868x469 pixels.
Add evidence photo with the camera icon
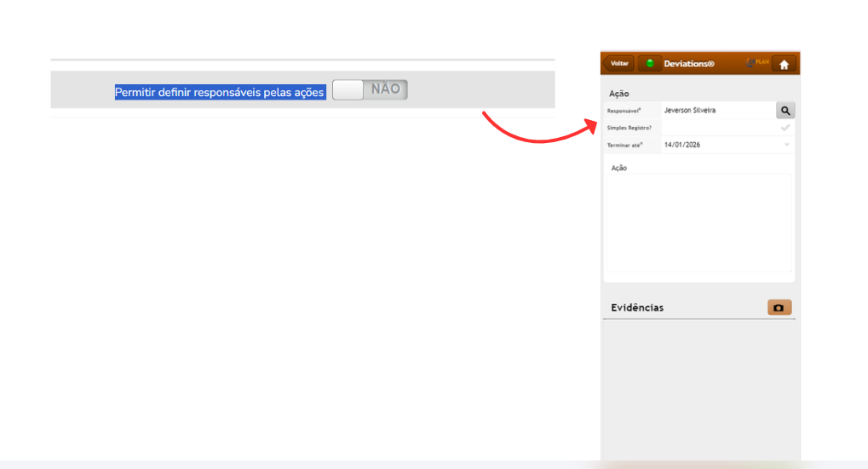(x=779, y=307)
